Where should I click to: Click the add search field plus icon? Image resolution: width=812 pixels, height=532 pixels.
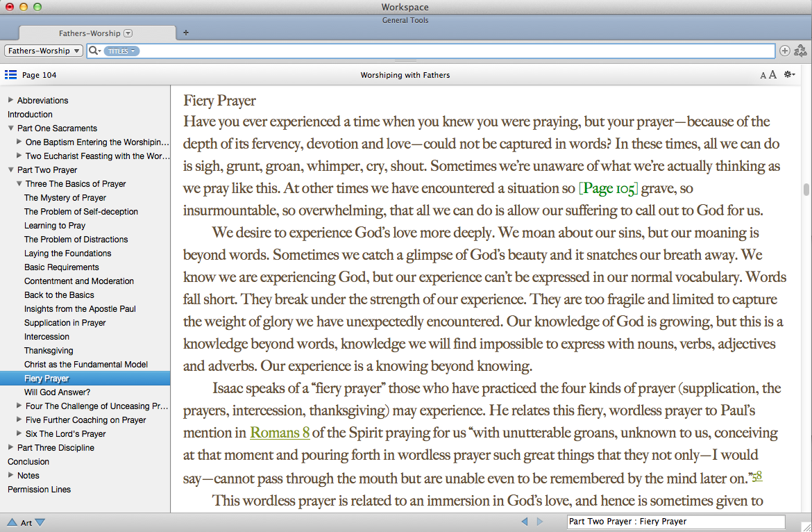[x=784, y=51]
